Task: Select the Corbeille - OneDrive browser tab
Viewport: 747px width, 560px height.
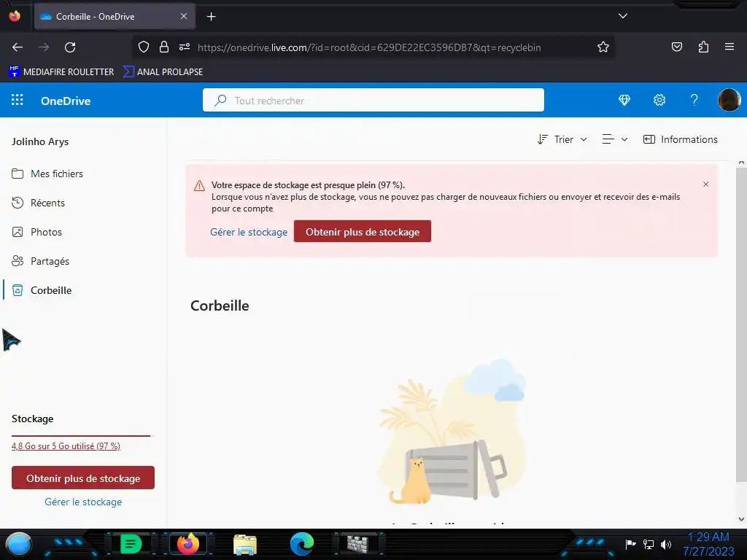Action: click(115, 16)
